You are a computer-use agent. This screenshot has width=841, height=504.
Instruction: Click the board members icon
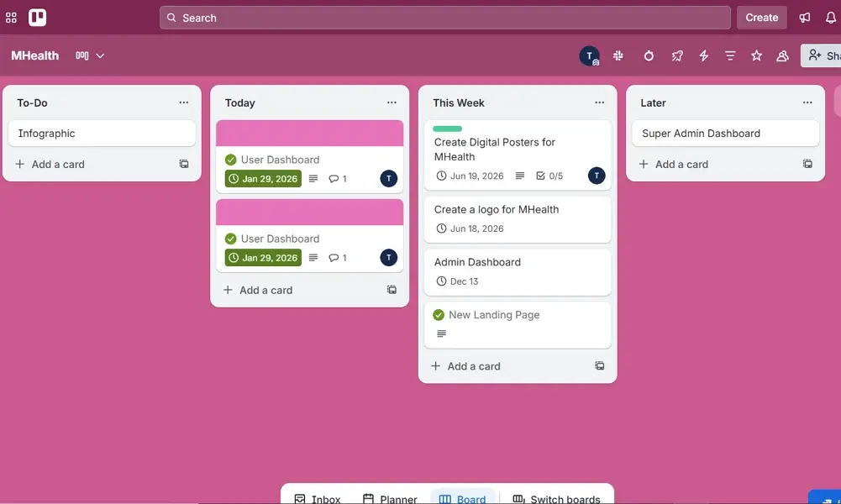[x=782, y=55]
